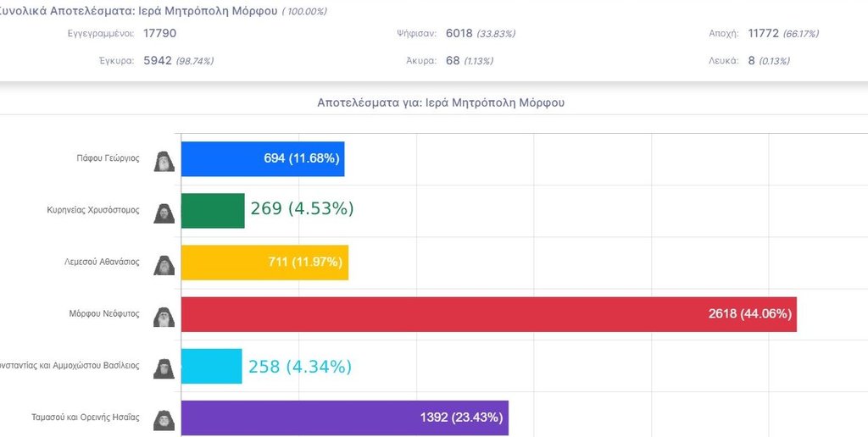Viewport: 868px width, 437px height.
Task: Click the header Συνολικά Αποτελέσματα: Ιερά Μητρόπολη Μόρφου
Action: [138, 11]
